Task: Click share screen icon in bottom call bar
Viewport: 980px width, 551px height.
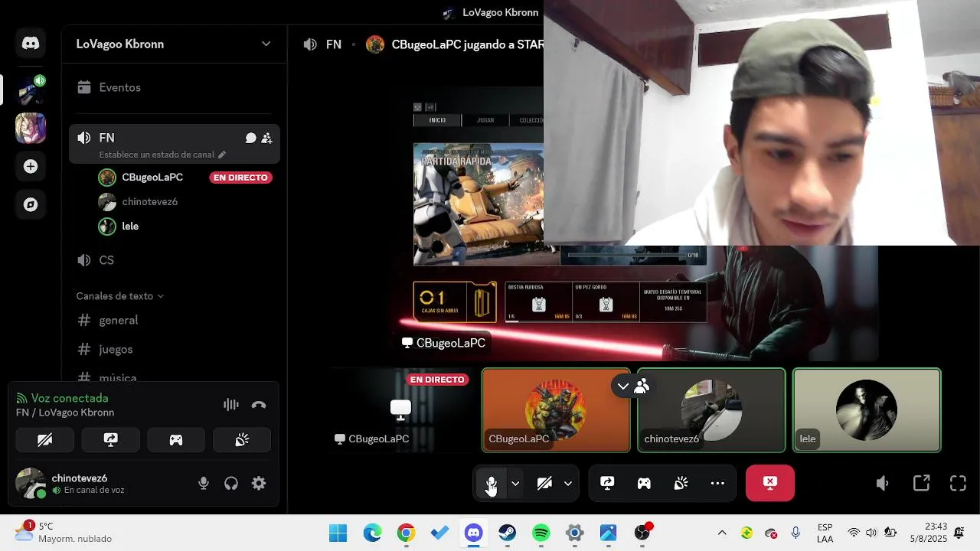Action: click(607, 483)
